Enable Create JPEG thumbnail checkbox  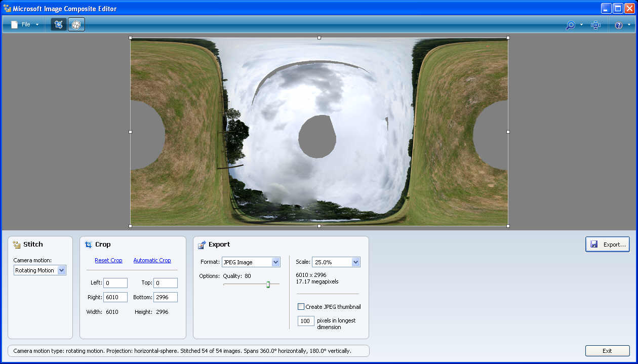pos(301,307)
